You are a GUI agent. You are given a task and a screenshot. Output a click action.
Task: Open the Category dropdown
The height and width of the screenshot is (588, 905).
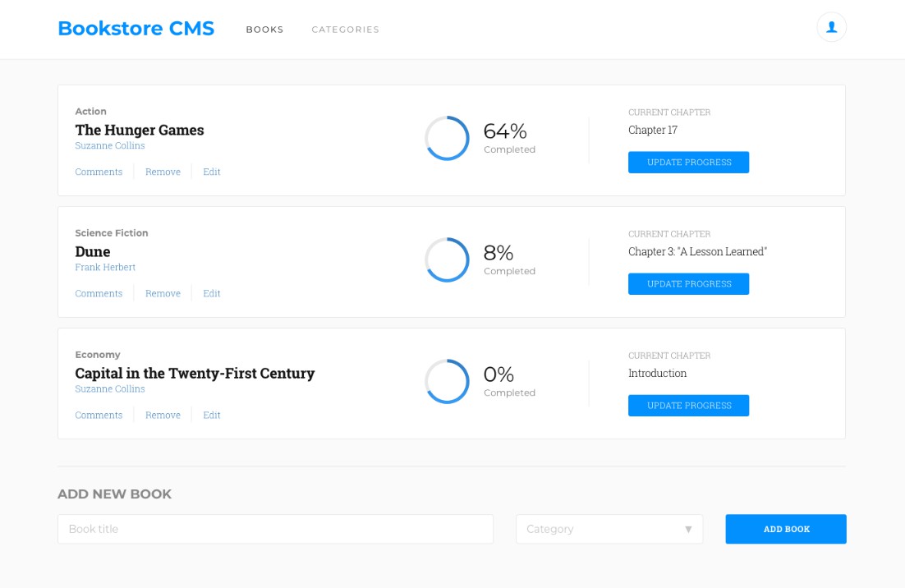click(609, 529)
